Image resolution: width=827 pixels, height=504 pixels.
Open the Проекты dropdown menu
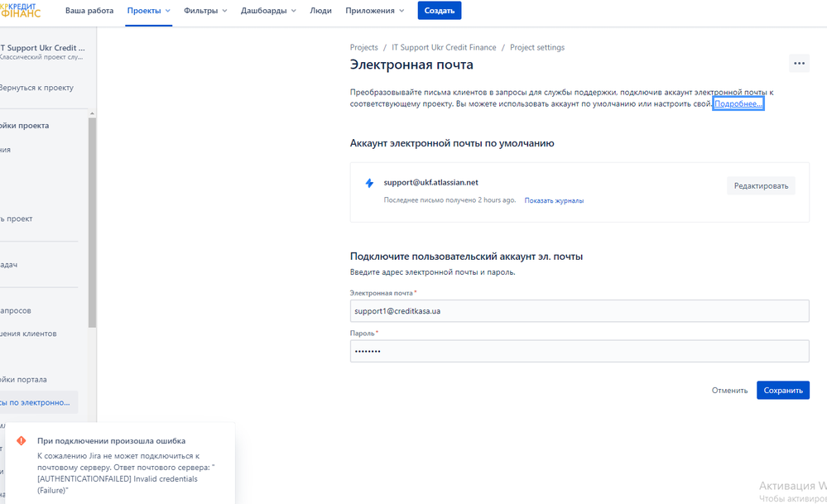(x=149, y=11)
